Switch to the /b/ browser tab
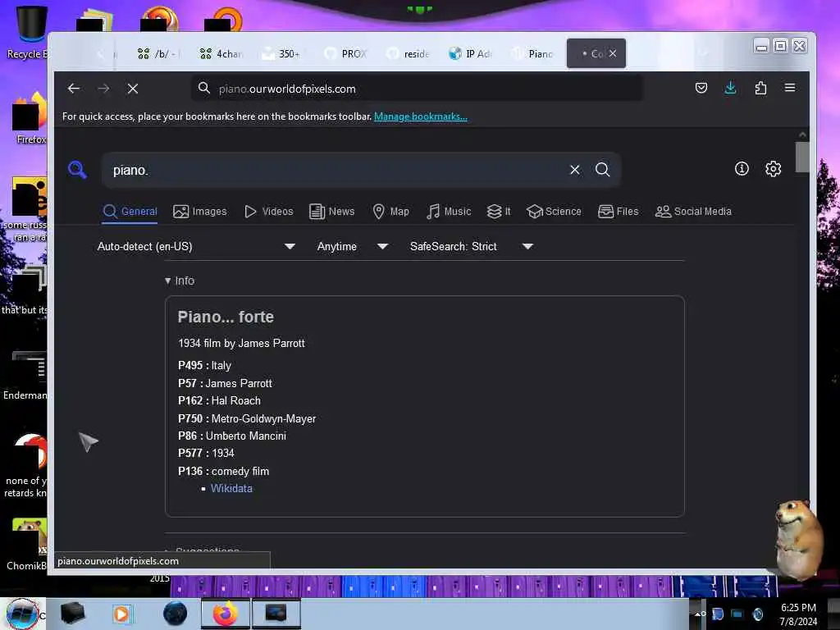840x630 pixels. click(x=157, y=53)
